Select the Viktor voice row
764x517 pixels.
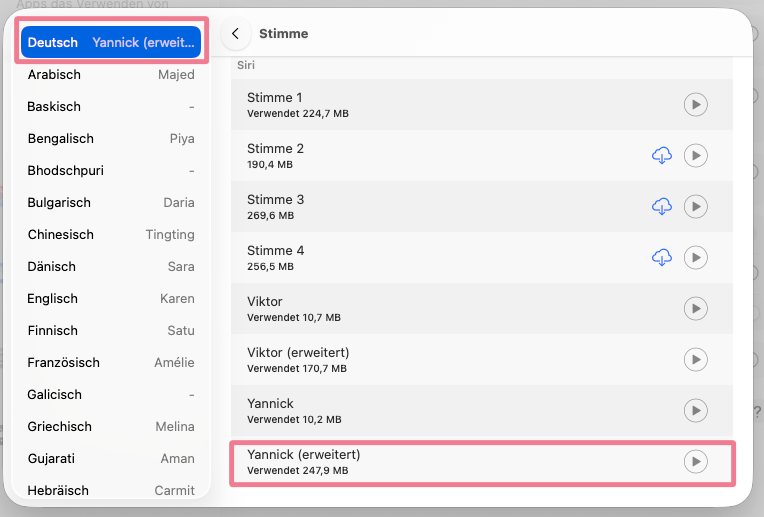click(450, 309)
